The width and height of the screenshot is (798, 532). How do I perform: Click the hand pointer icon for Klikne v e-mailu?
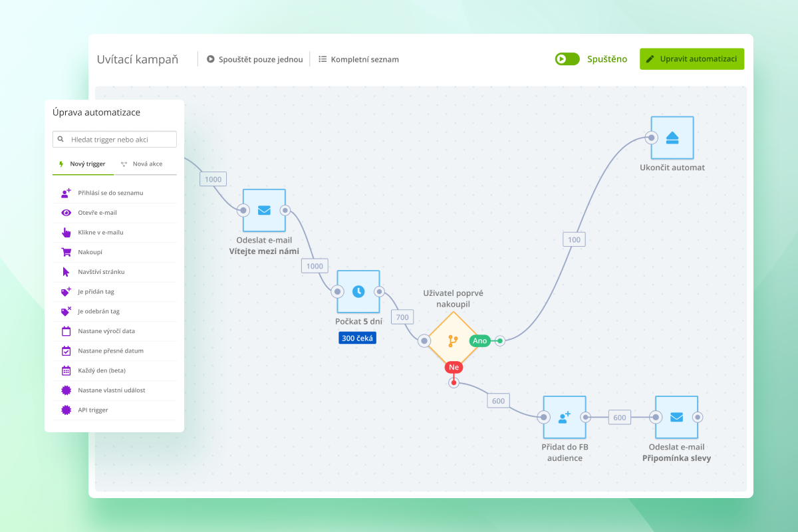[x=66, y=232]
